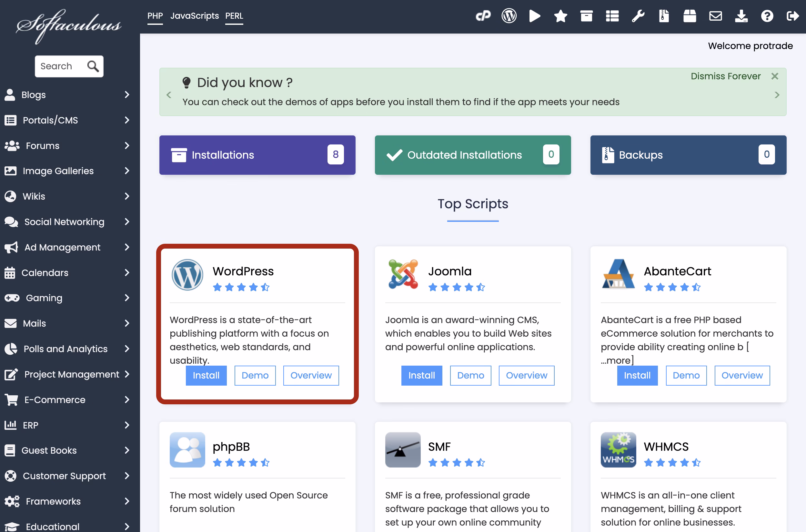Open WordPress manager icon in top bar

pos(509,16)
